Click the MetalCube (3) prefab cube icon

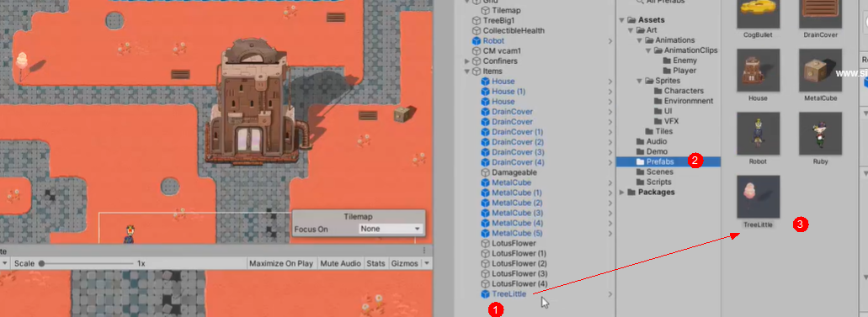(x=485, y=213)
